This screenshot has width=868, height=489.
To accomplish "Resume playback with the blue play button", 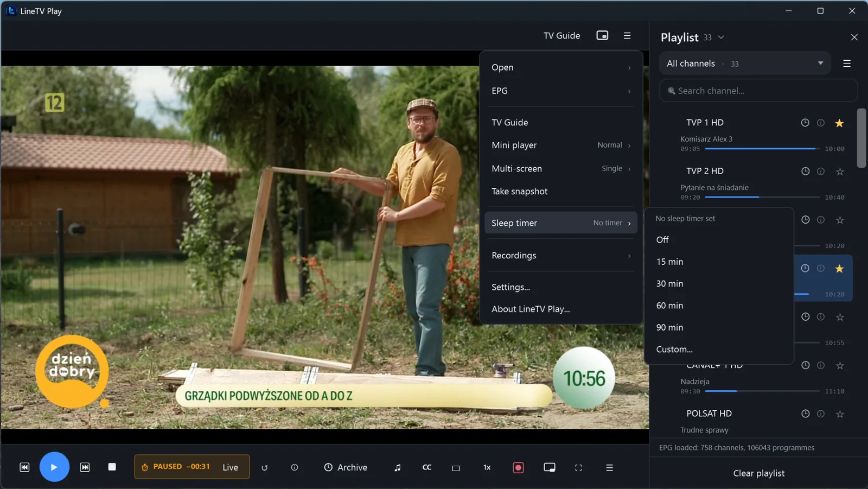I will (54, 467).
